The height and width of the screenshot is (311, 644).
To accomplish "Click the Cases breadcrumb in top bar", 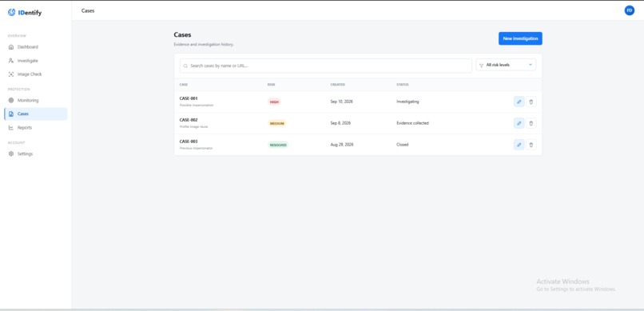I will (88, 10).
